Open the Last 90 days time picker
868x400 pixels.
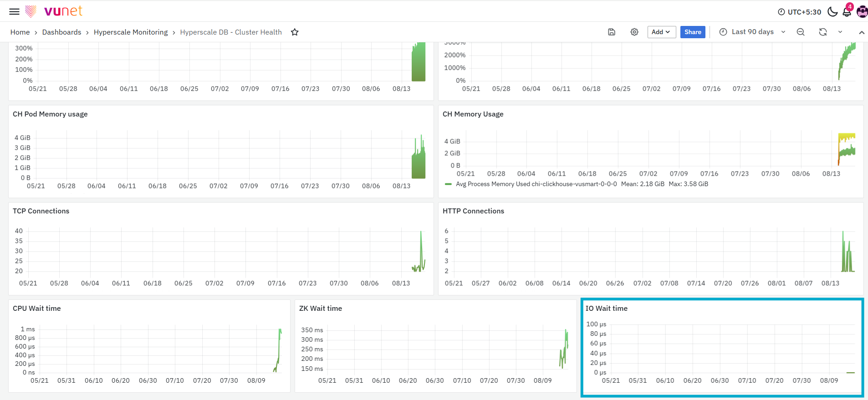coord(752,32)
